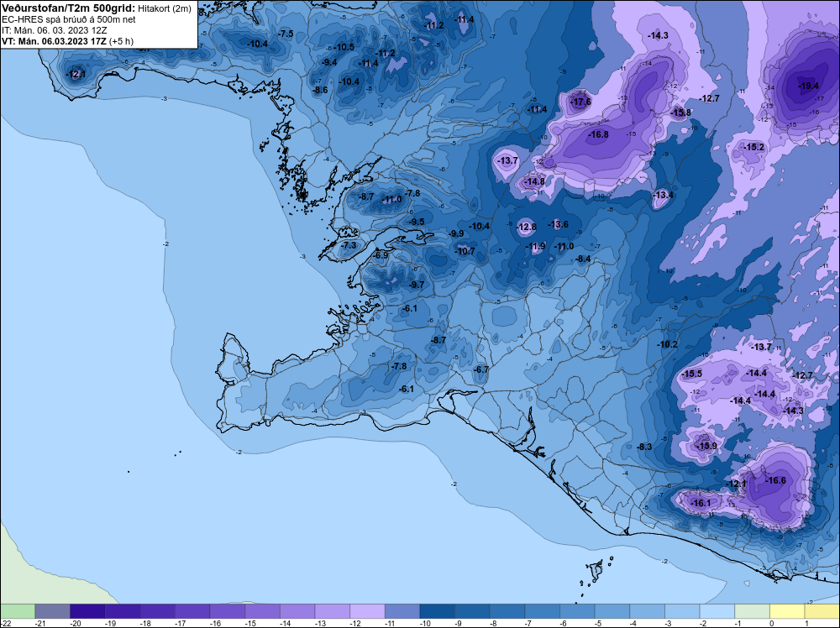Click the legend label -17
The image size is (840, 628).
click(x=180, y=624)
